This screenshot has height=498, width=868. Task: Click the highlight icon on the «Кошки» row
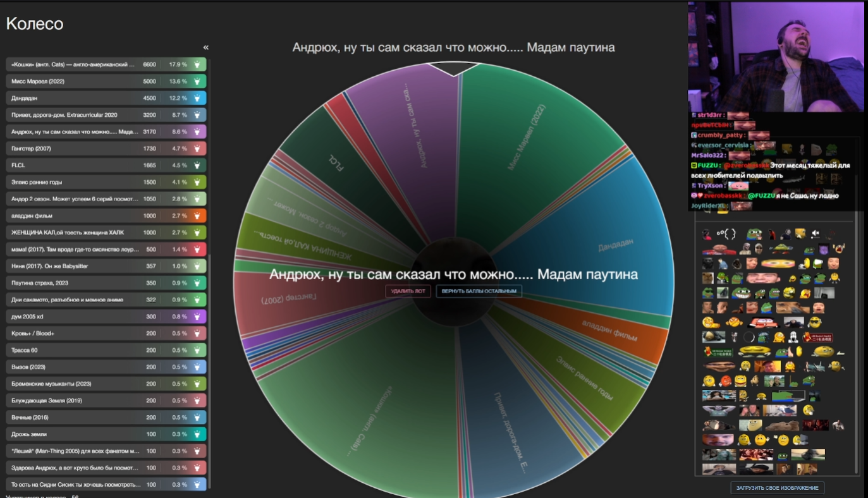(197, 64)
